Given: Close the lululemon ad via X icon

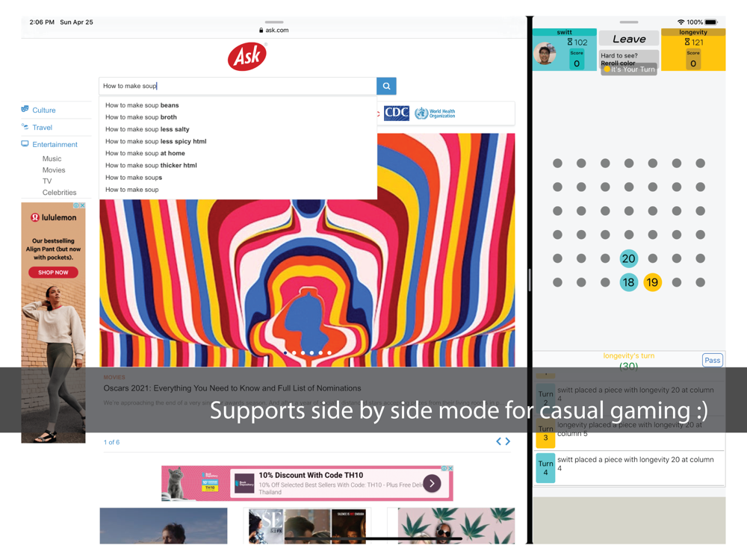Looking at the screenshot, I should click(x=82, y=205).
